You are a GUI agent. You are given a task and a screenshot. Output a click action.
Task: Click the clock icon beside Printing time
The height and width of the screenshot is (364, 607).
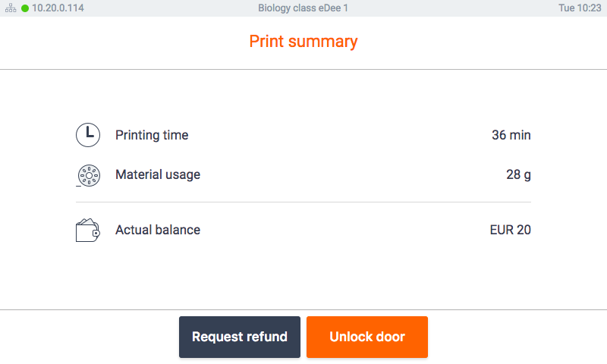point(88,135)
